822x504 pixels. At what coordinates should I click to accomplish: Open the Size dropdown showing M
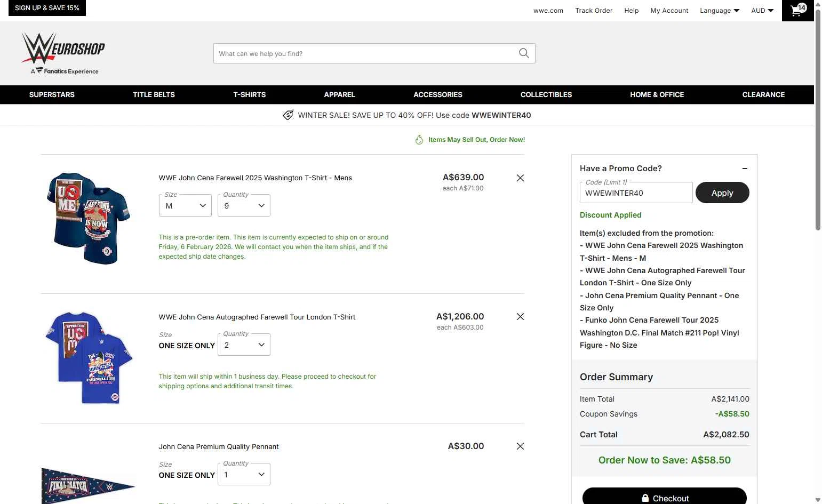[185, 205]
